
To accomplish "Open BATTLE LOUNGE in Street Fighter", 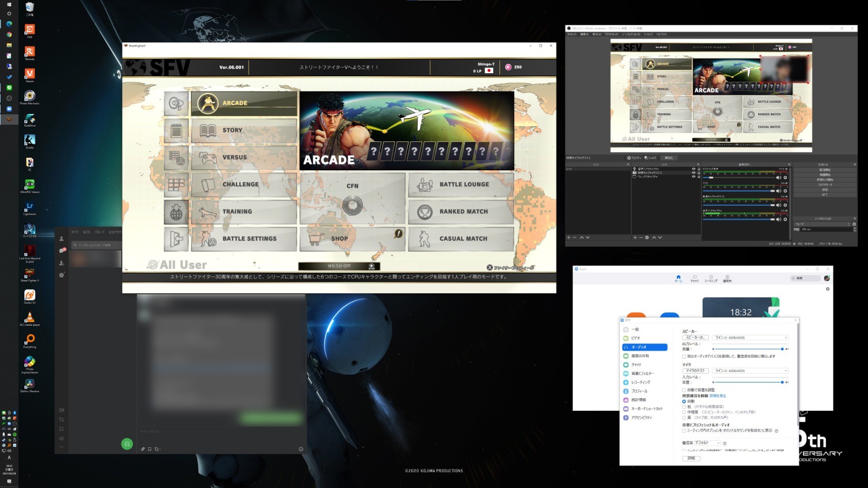I will tap(461, 185).
